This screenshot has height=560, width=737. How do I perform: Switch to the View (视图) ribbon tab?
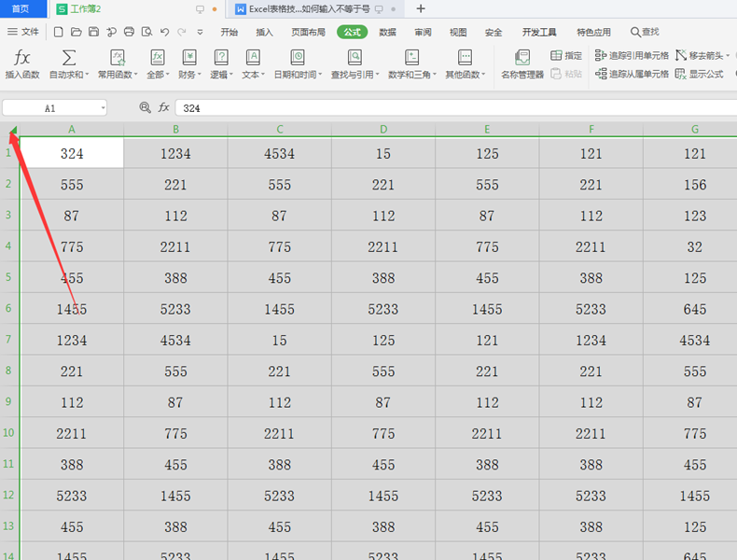click(458, 32)
